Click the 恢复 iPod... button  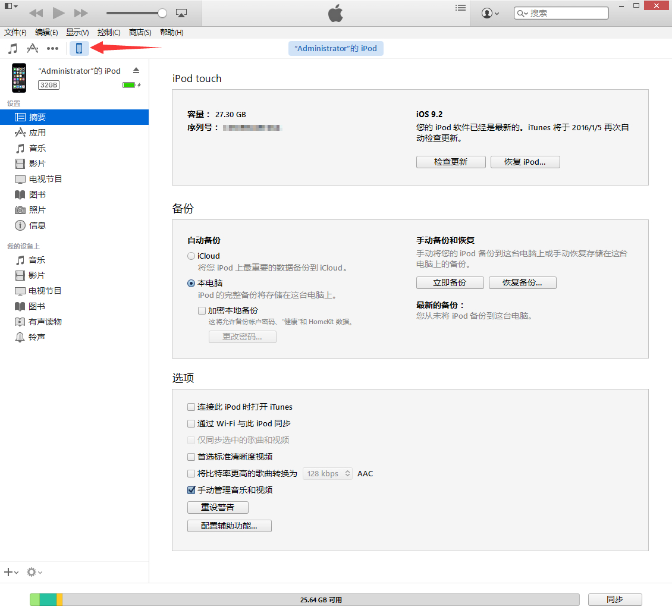[525, 162]
